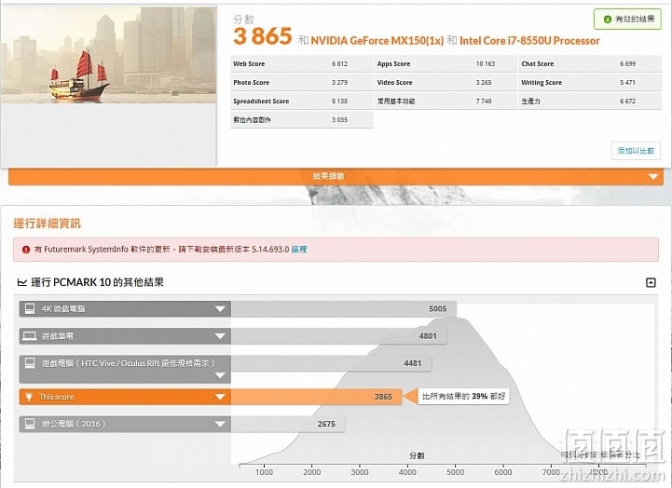Select the Video Score row

point(445,82)
